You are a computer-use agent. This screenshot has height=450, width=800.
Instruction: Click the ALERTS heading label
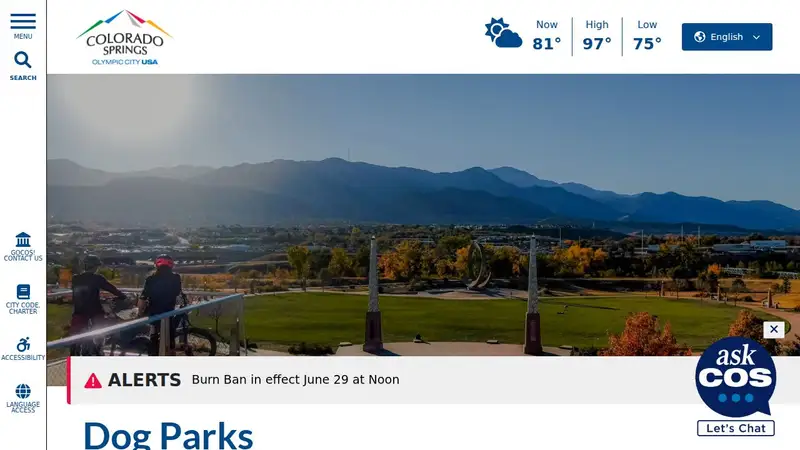click(x=144, y=380)
